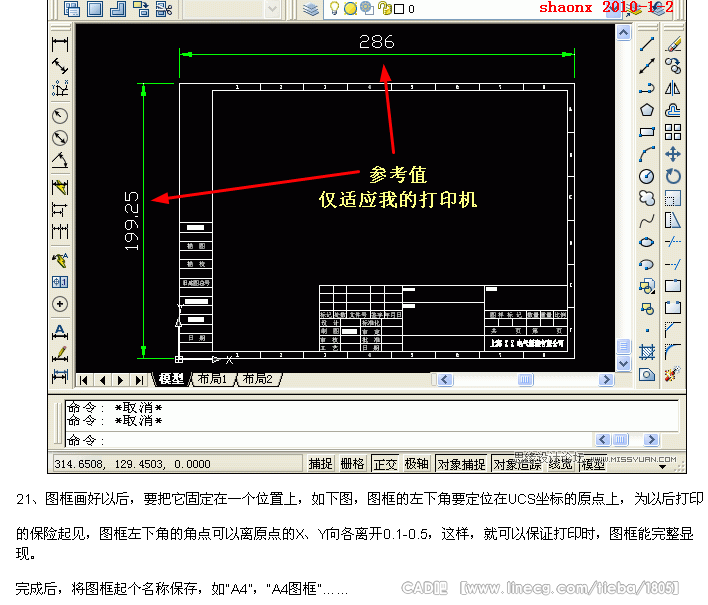The image size is (708, 605).
Task: Toggle 对象追踪 object snap tracking
Action: tap(517, 464)
